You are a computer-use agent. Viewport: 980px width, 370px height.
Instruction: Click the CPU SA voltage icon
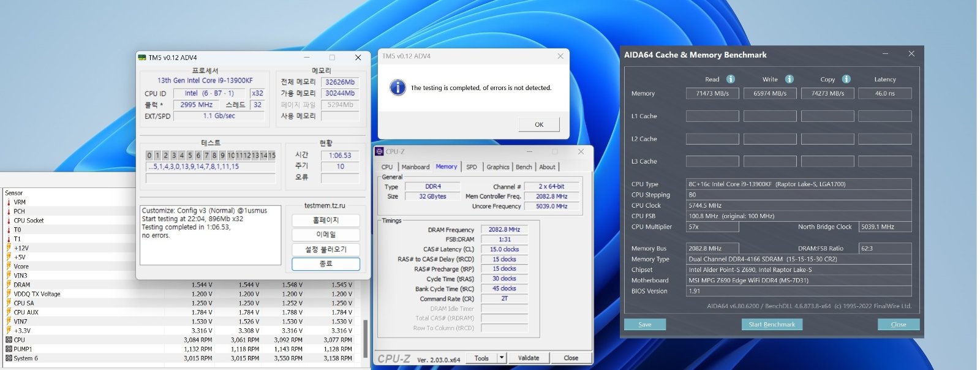[x=9, y=303]
